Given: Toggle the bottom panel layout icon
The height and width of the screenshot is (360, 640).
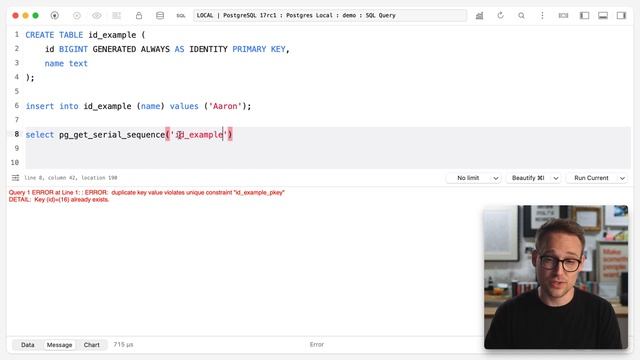Looking at the screenshot, I should (x=603, y=16).
